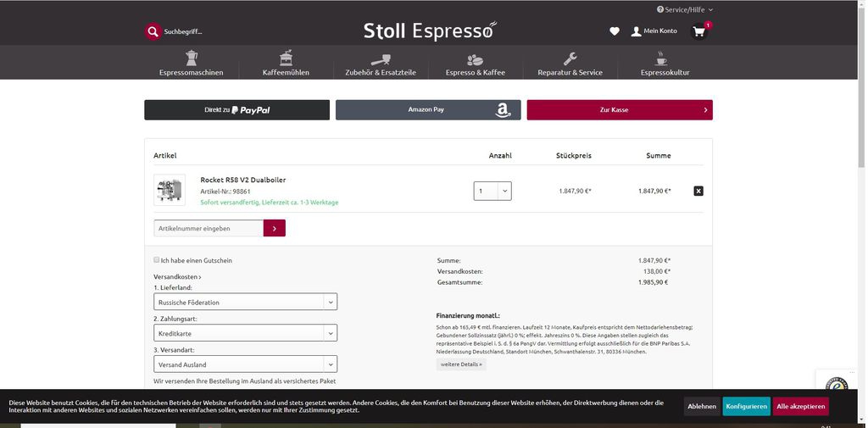The width and height of the screenshot is (868, 428).
Task: Click Konfigurieren in cookie banner
Action: (746, 407)
